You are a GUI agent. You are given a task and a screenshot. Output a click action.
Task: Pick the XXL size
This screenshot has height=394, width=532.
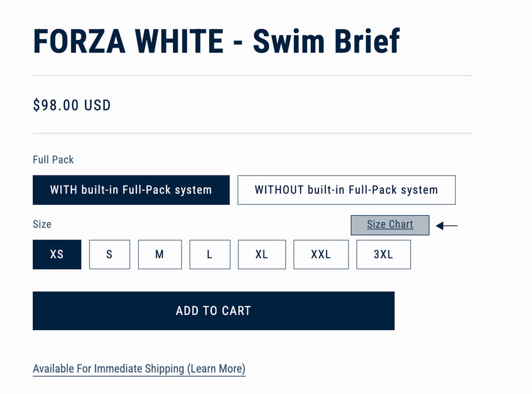[321, 254]
